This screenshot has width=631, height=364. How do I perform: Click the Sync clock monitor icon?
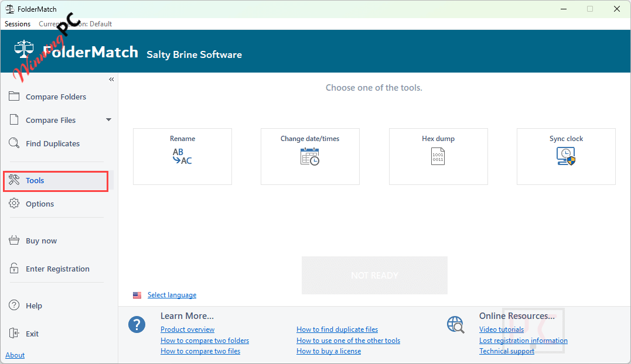[566, 156]
